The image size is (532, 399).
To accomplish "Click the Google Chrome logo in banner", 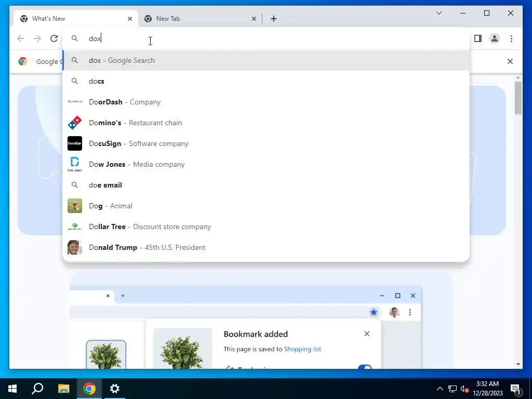I will click(x=23, y=61).
